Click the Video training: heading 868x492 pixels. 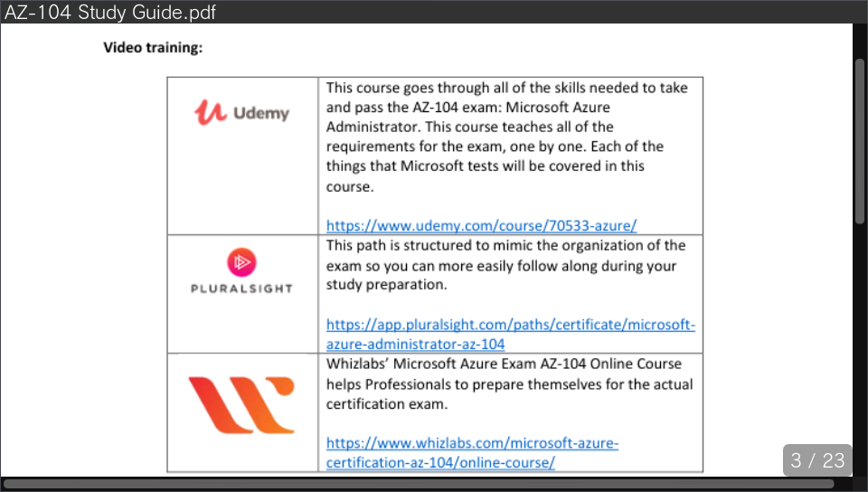click(153, 48)
